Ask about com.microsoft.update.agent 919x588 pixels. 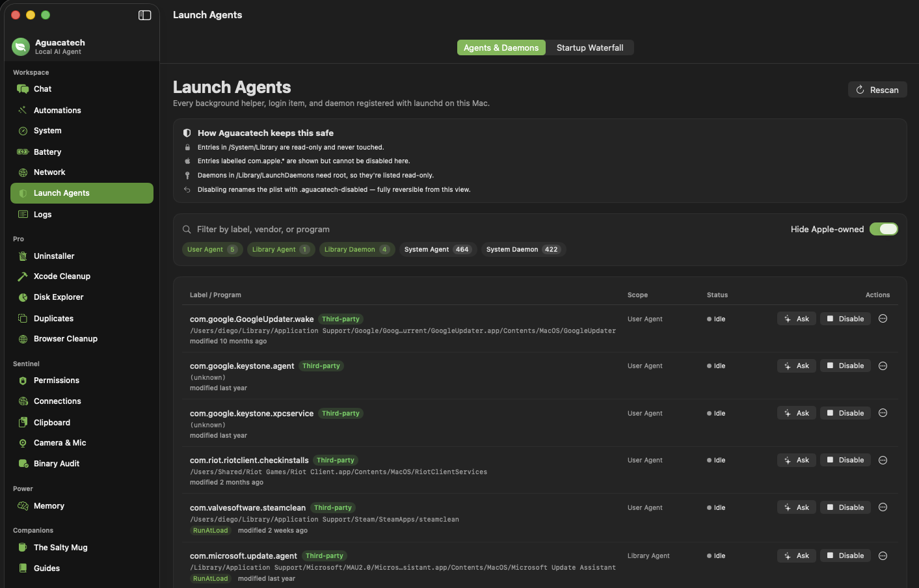797,556
